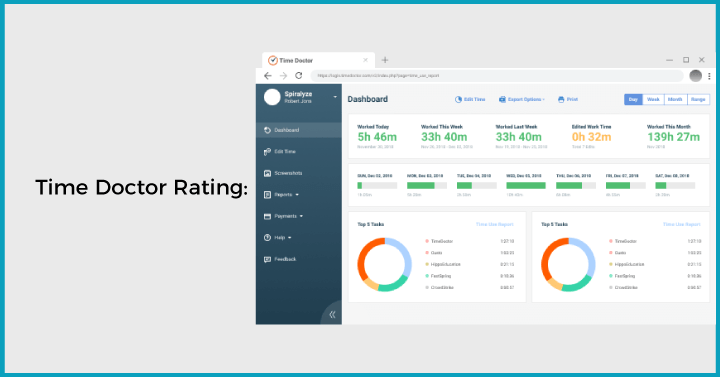Click Wednesday Dec 05 progress bar
720x377 pixels.
pyautogui.click(x=526, y=186)
